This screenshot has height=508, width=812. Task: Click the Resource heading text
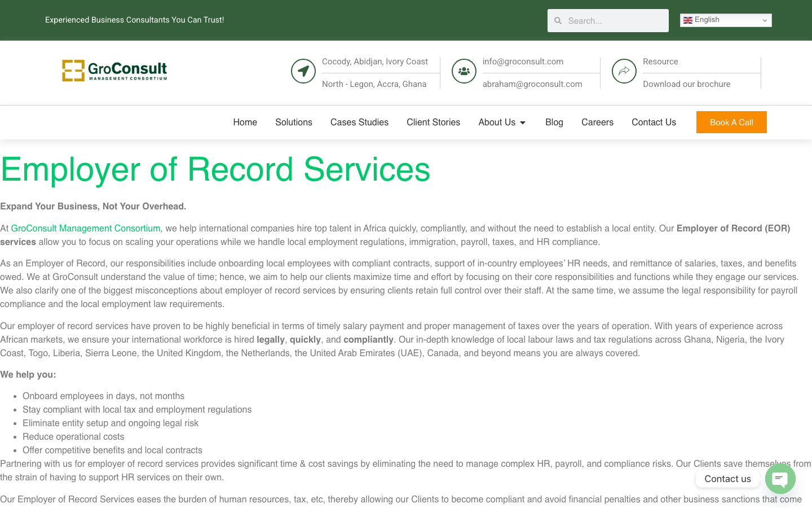[x=660, y=62]
